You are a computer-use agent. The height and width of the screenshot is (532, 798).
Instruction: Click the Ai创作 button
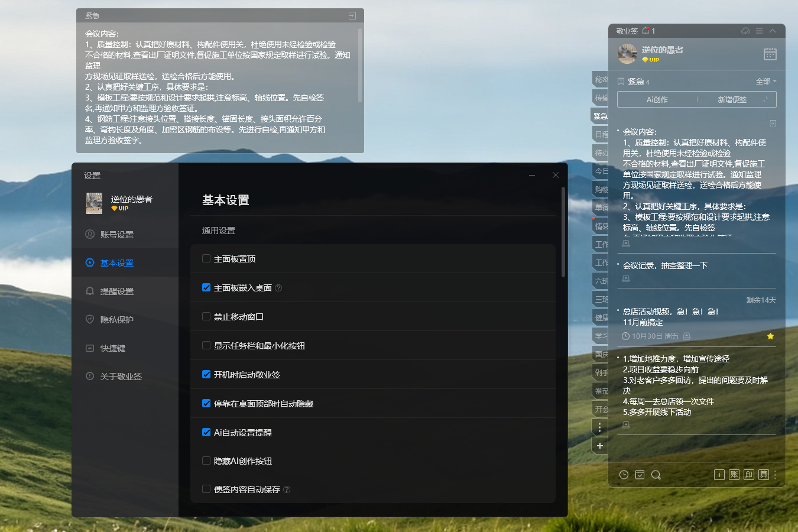pyautogui.click(x=657, y=100)
